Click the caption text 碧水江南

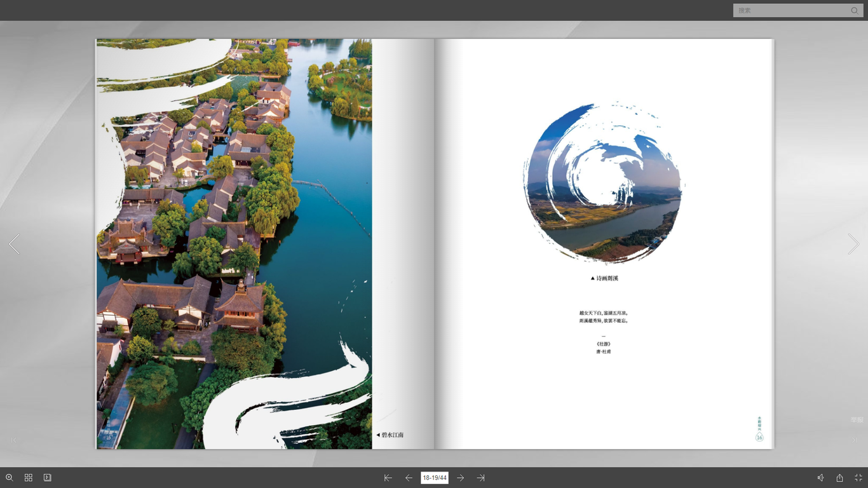pos(392,435)
